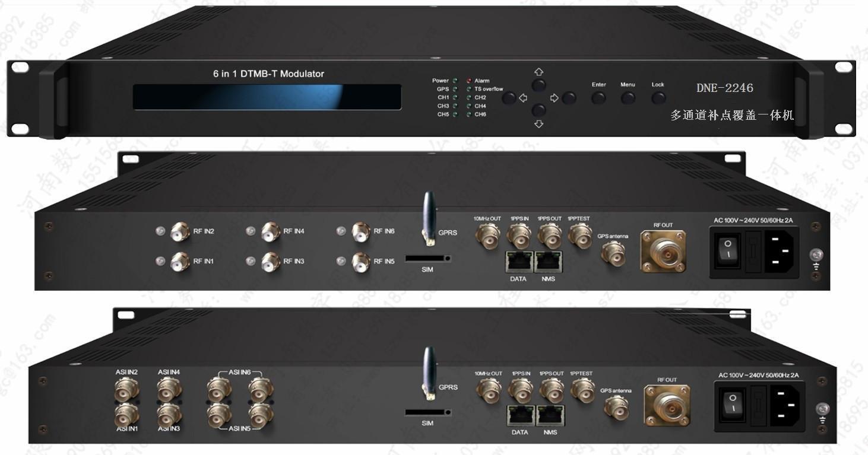Click the SIM card slot on RF-input panel

click(427, 258)
